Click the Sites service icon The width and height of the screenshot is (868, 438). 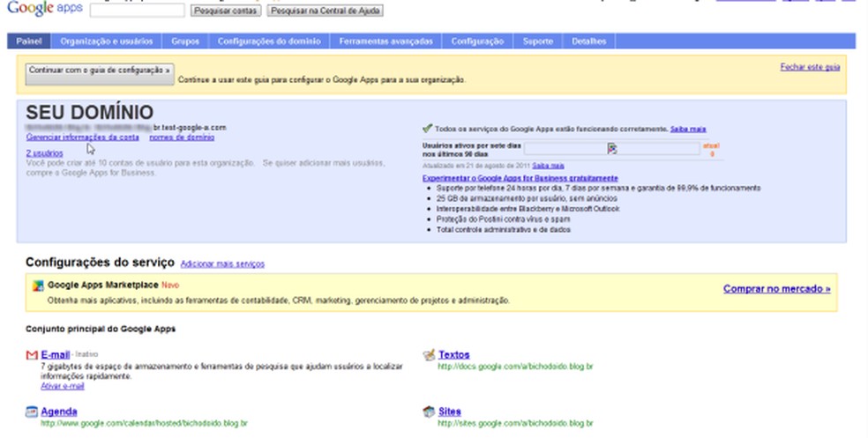pos(429,412)
